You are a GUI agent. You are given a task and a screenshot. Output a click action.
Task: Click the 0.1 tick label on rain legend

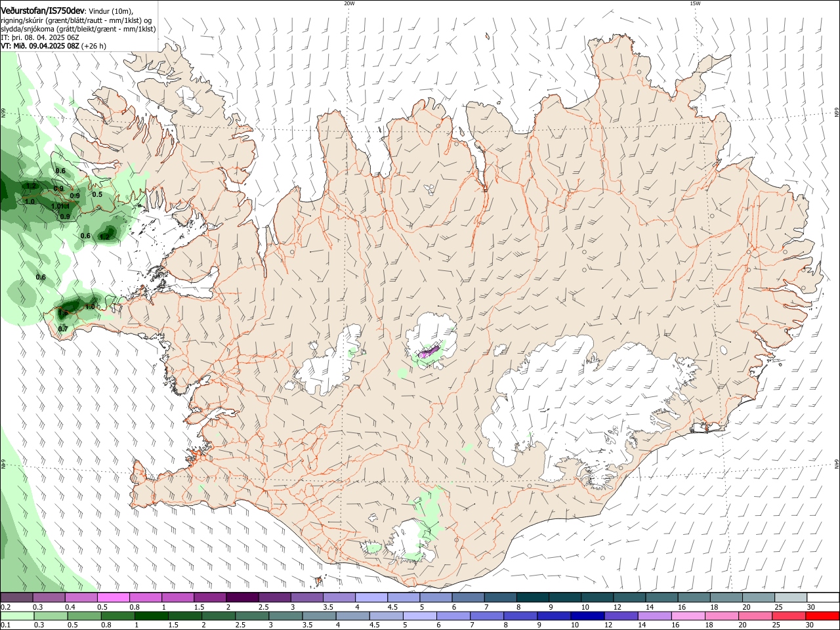[x=5, y=626]
